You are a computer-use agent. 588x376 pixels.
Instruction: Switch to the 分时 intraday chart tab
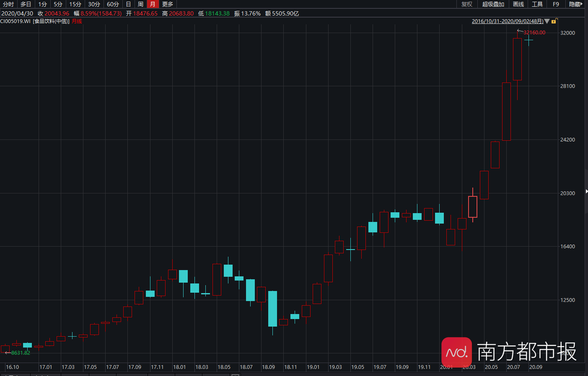point(8,4)
